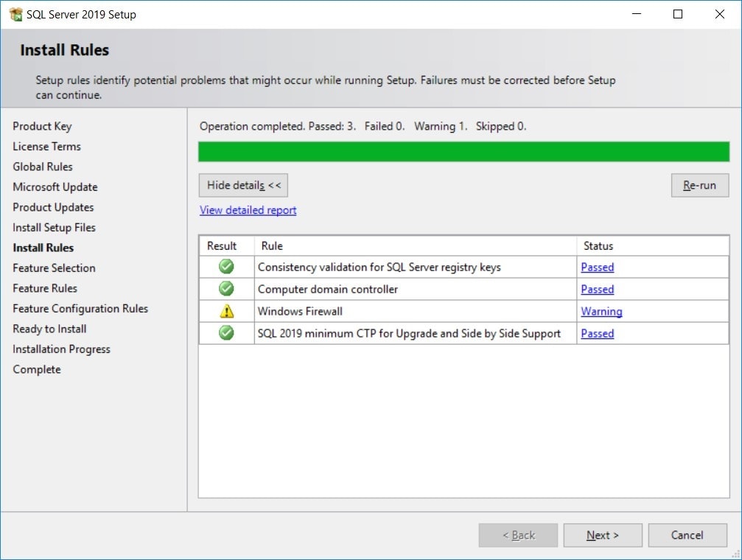Cancel the SQL Server installation
This screenshot has height=560, width=742.
pos(687,535)
